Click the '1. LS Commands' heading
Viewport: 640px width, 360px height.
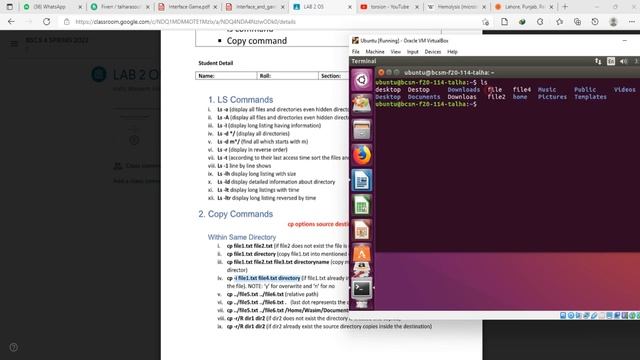pyautogui.click(x=240, y=100)
